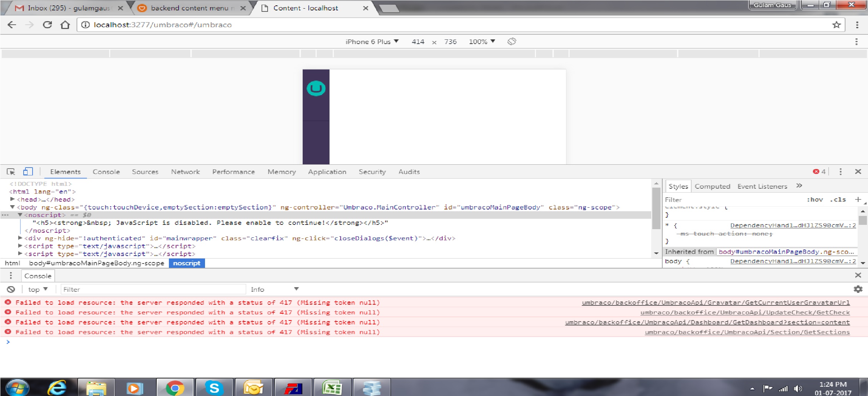Click the Umbraco logo in the sidebar
The width and height of the screenshot is (868, 396).
[x=316, y=88]
